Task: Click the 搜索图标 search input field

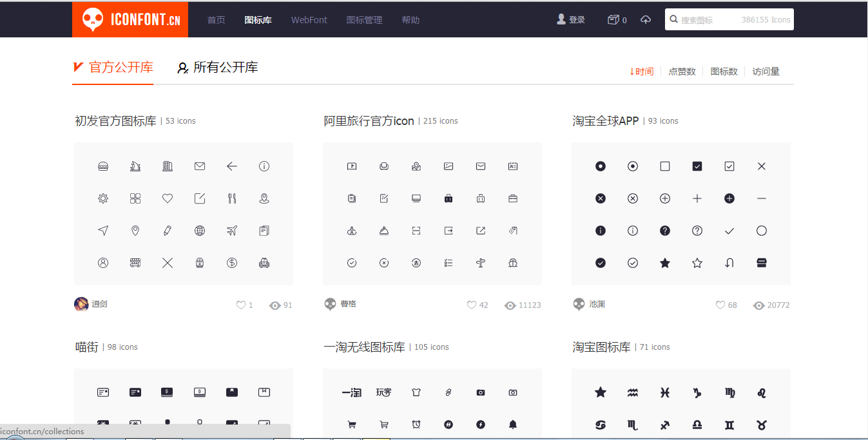Action: [729, 19]
